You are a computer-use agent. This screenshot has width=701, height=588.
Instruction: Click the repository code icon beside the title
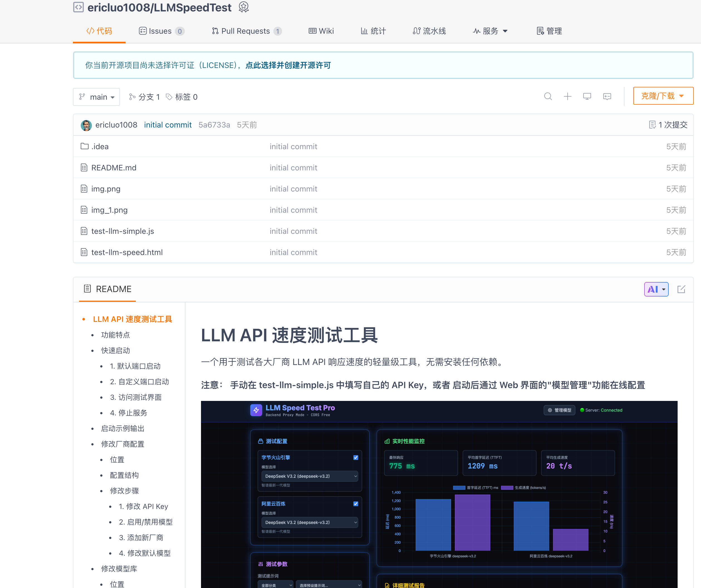(79, 7)
